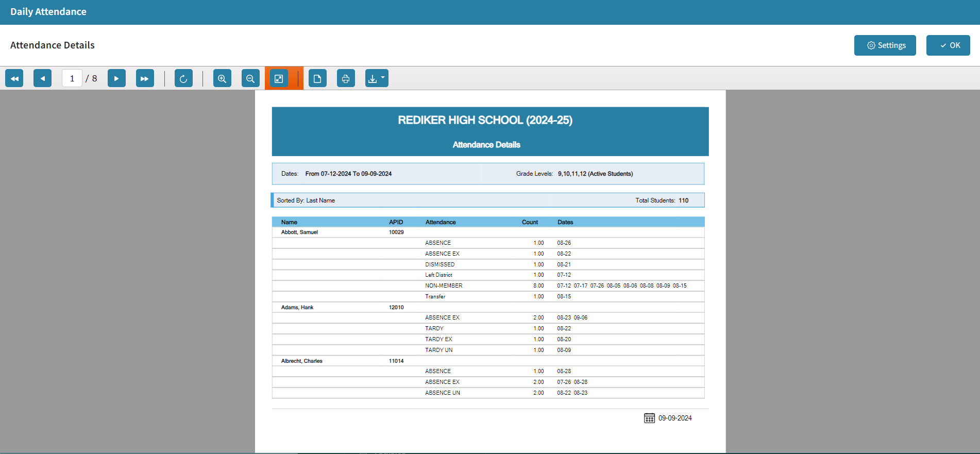Open the report Settings
Screen dimensions: 980x454
click(885, 45)
